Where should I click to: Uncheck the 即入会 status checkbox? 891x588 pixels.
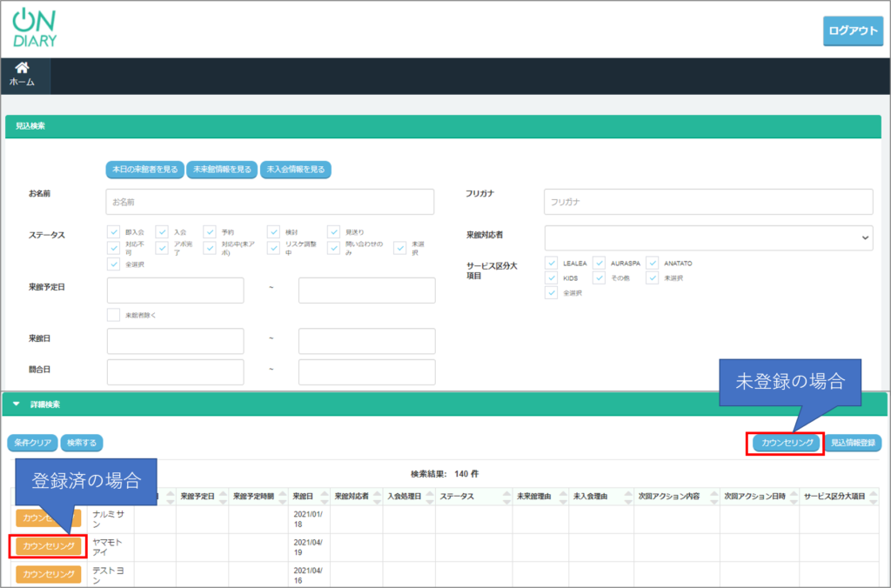(114, 232)
